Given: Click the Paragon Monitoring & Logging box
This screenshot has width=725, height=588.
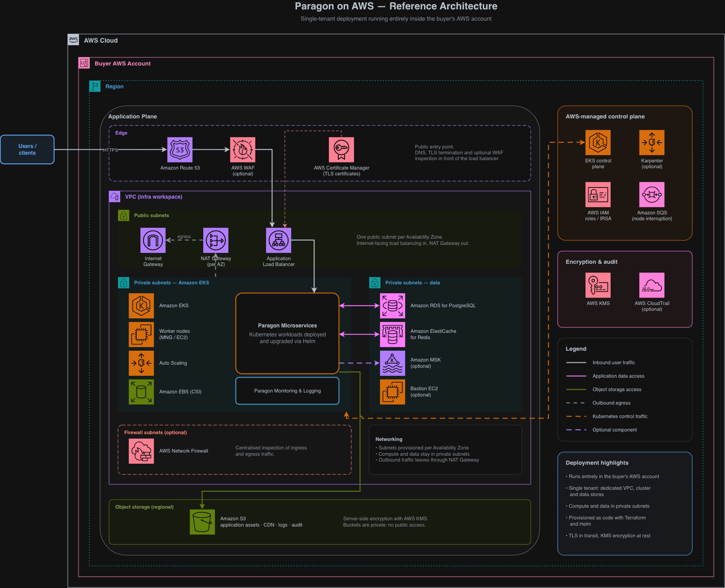Looking at the screenshot, I should [287, 391].
